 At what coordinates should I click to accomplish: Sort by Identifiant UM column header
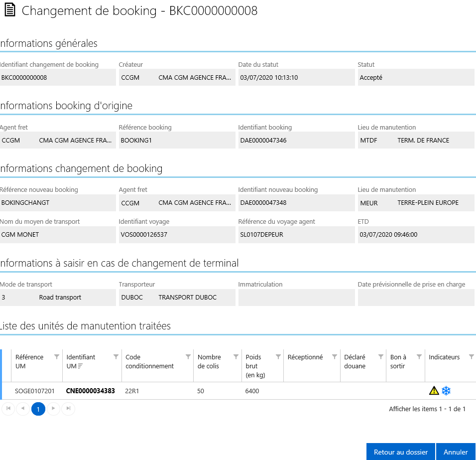[x=81, y=361]
